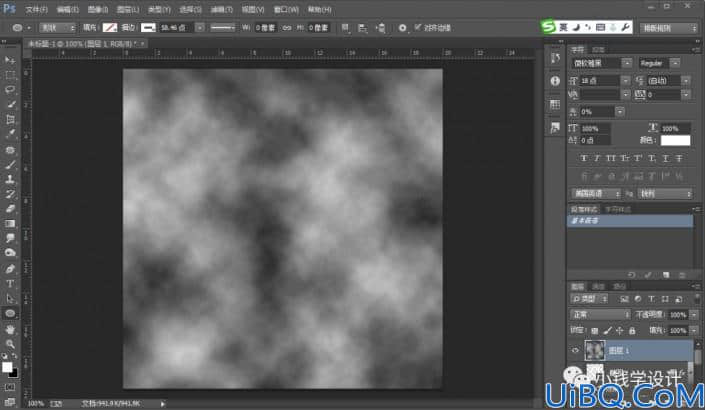Select the Hand tool
The height and width of the screenshot is (410, 705).
point(10,330)
